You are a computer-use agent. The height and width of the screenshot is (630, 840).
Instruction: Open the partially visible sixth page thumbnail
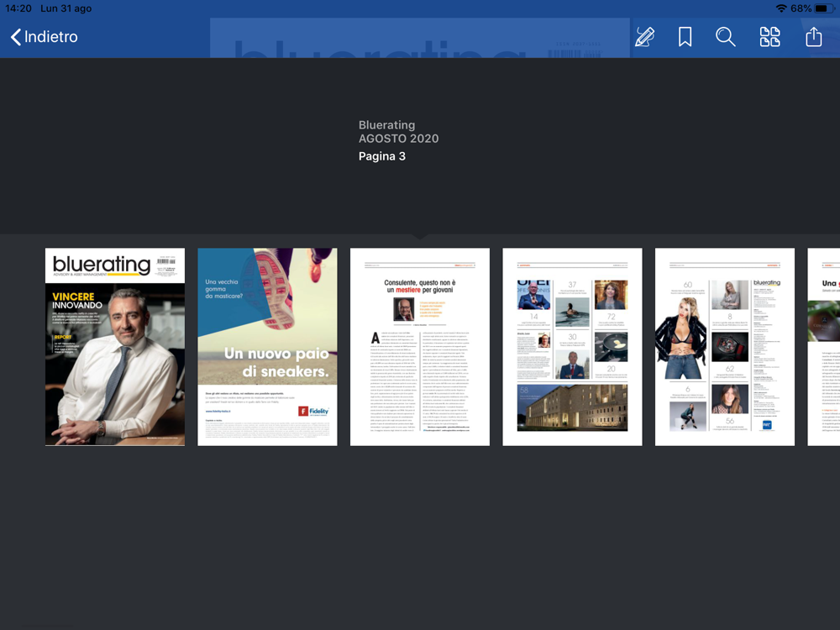click(x=824, y=347)
